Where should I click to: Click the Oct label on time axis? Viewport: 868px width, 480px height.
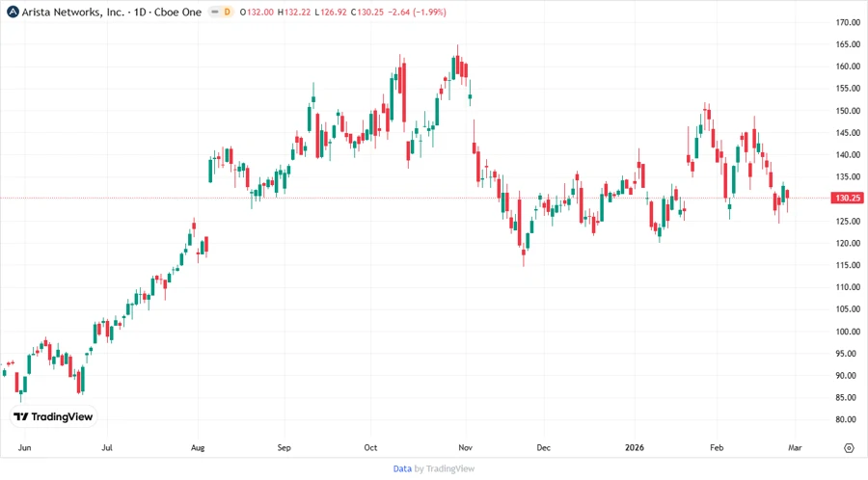pyautogui.click(x=370, y=447)
